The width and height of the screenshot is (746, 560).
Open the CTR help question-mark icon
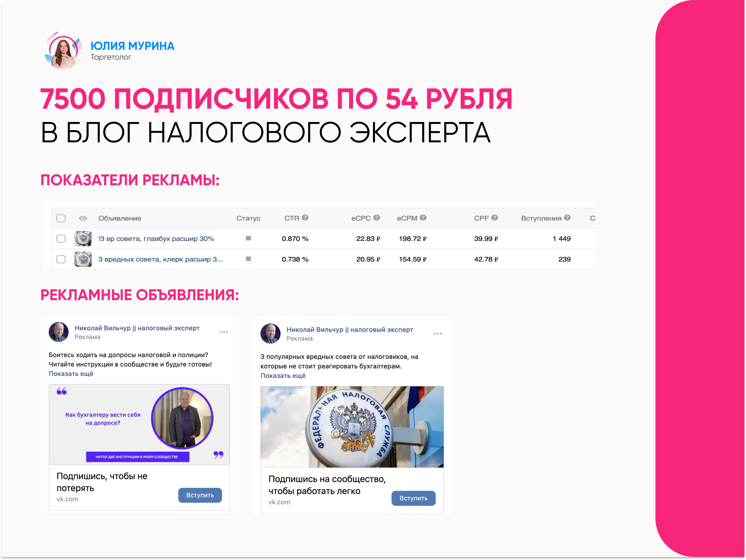click(305, 218)
